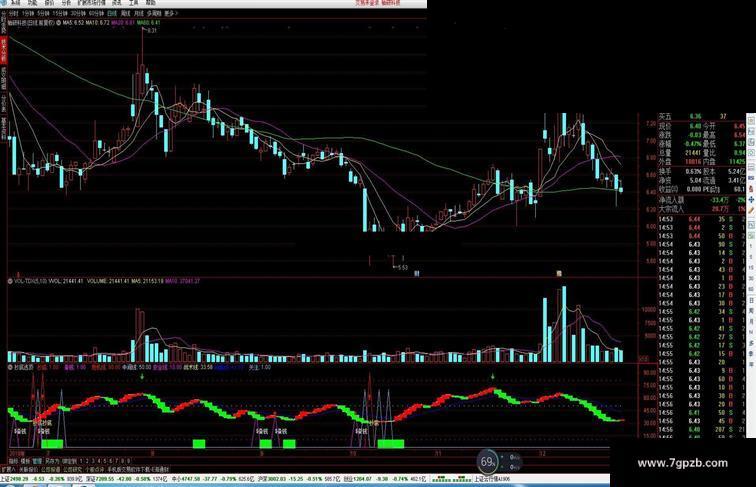
Task: Expand the 扩展∧ panel toggle
Action: 8,469
